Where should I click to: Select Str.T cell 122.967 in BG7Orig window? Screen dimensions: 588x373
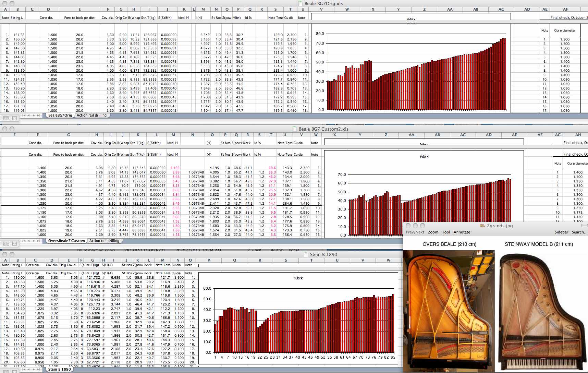pyautogui.click(x=149, y=35)
